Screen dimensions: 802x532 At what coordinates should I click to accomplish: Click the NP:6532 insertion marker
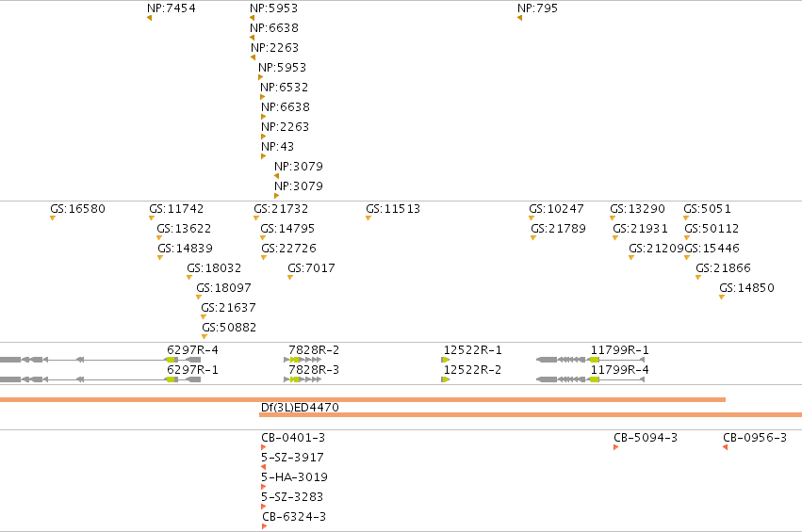(262, 97)
